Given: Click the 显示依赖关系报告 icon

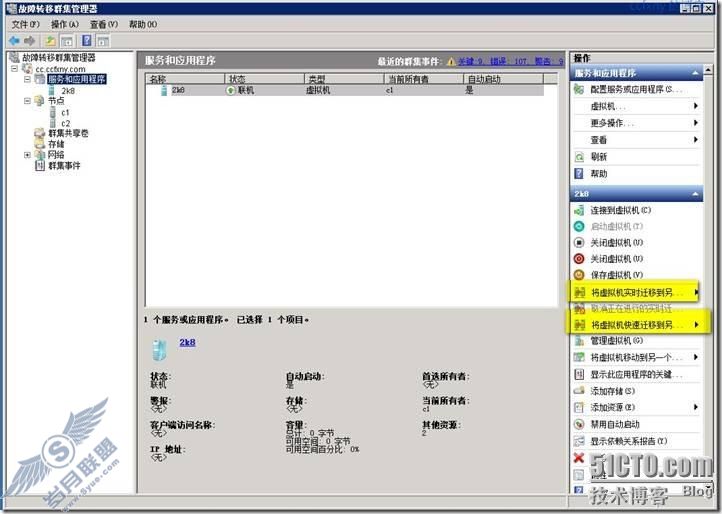Looking at the screenshot, I should [x=579, y=441].
